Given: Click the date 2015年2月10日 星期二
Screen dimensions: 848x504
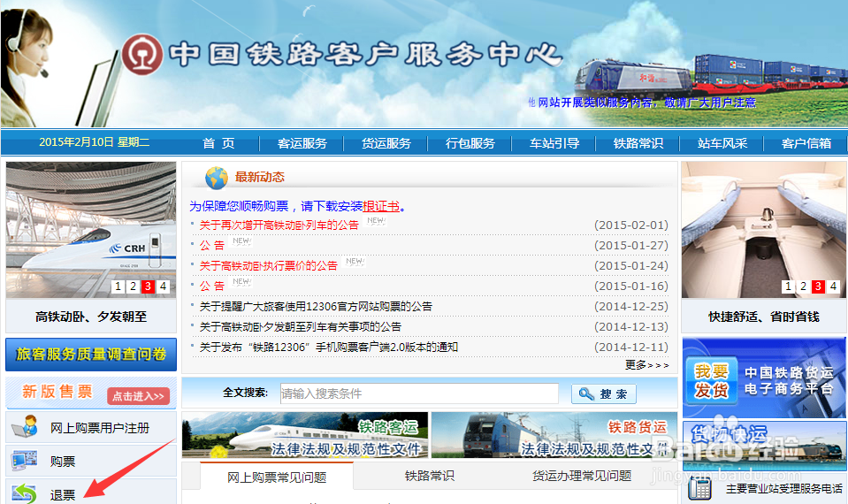Looking at the screenshot, I should click(x=94, y=142).
